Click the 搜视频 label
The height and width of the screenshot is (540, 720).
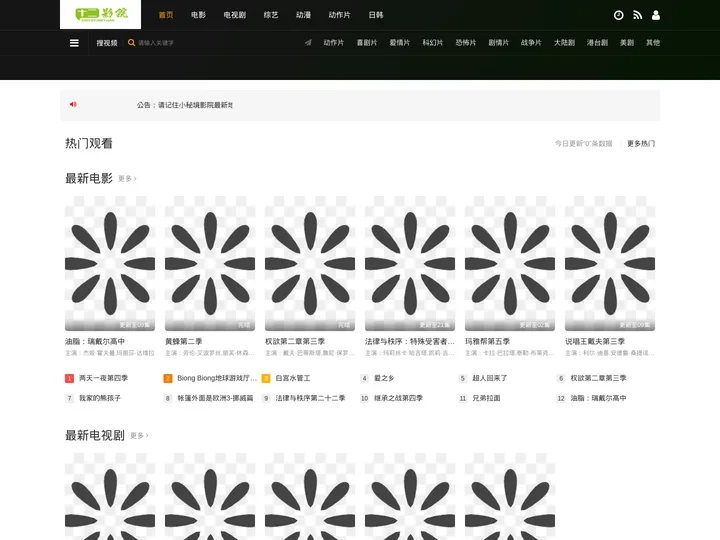(107, 43)
